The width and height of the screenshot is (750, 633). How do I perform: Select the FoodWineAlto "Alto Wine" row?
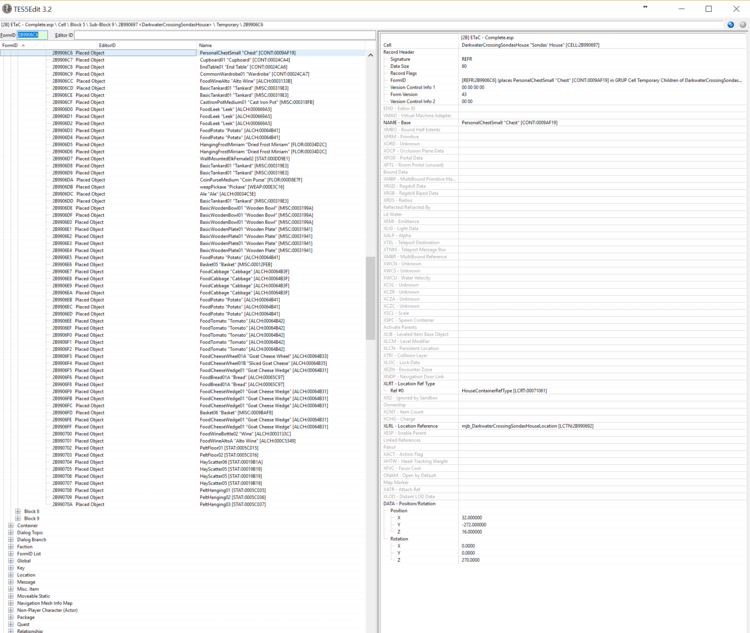coord(183,81)
